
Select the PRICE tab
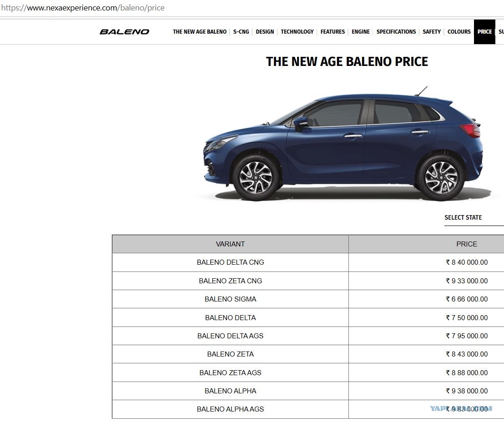(x=484, y=32)
